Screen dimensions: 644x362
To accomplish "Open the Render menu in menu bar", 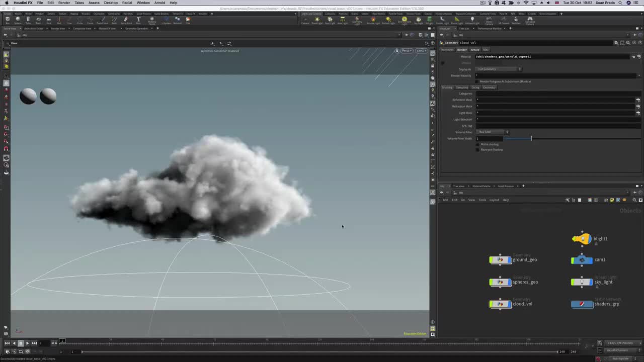I will pos(64,3).
